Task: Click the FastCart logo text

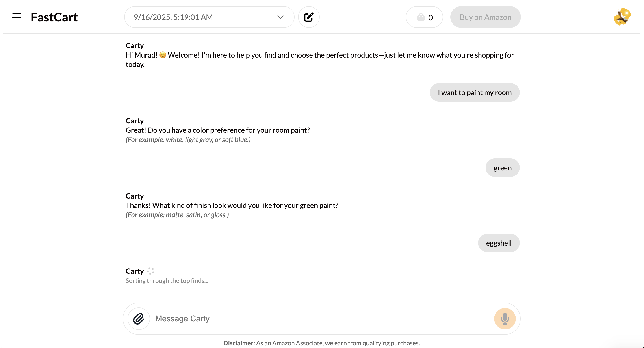Action: [x=54, y=17]
